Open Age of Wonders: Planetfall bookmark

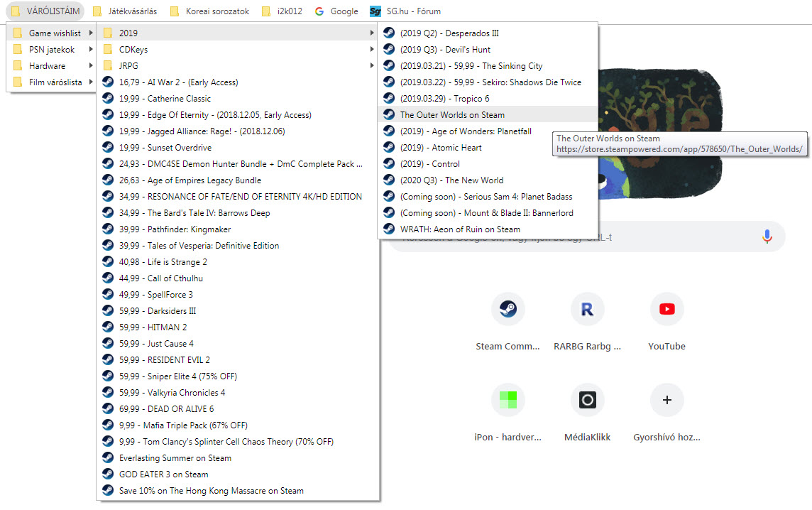point(488,131)
